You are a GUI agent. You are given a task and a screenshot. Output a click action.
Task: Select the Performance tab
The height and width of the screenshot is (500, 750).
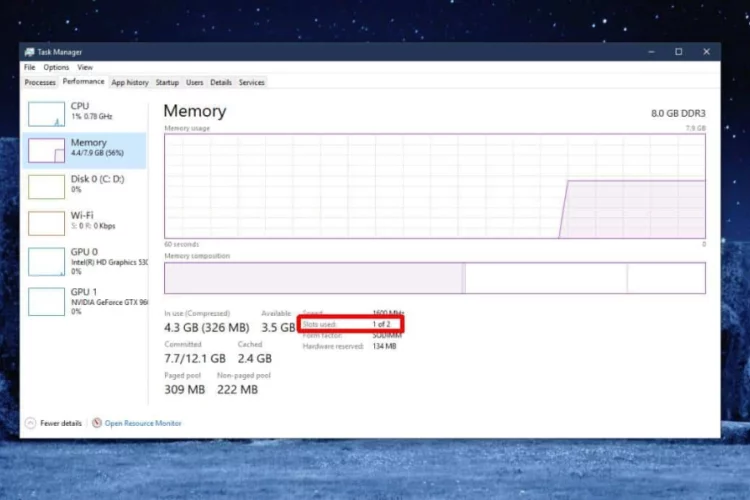(83, 81)
